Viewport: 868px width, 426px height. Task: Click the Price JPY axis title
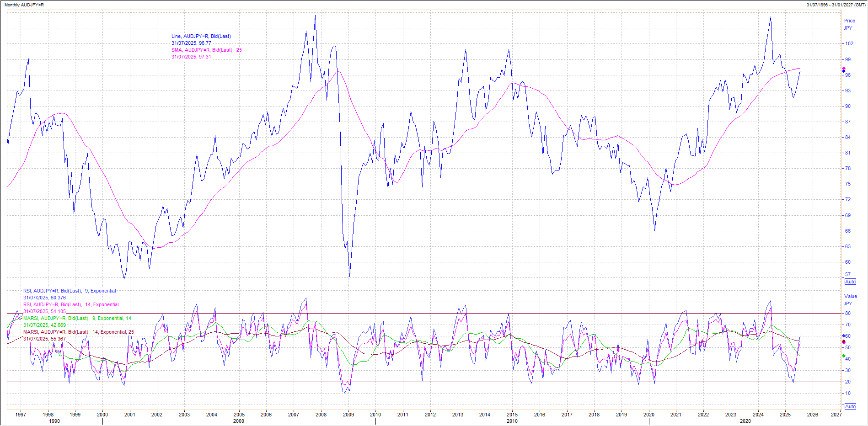[849, 24]
